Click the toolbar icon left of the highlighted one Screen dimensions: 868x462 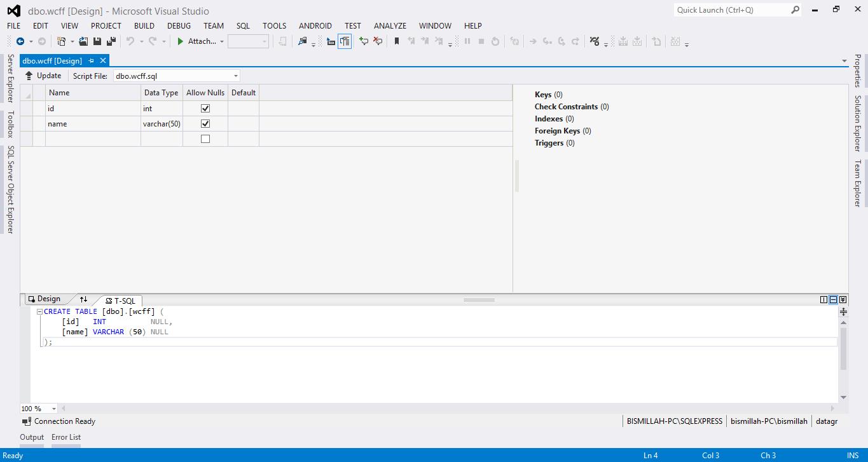[x=331, y=41]
